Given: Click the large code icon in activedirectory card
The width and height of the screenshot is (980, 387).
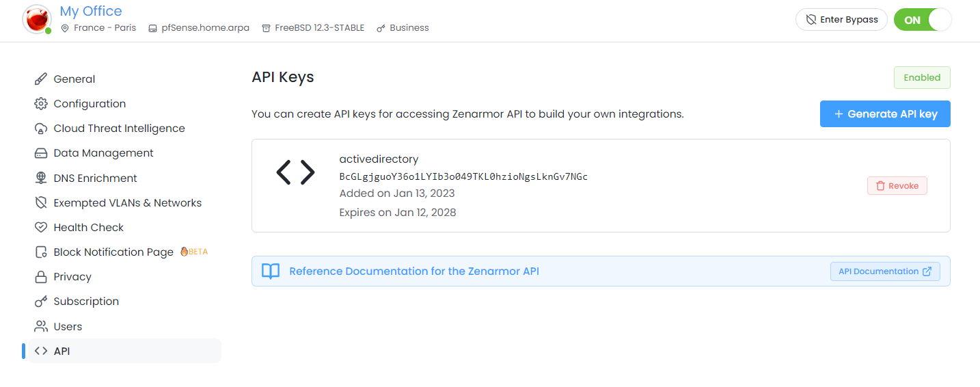Looking at the screenshot, I should pos(295,172).
